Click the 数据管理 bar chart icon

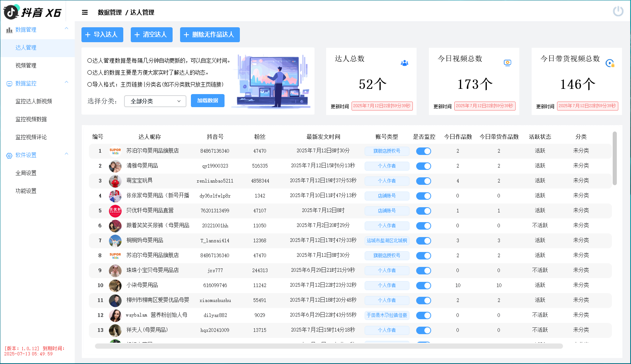[x=9, y=30]
